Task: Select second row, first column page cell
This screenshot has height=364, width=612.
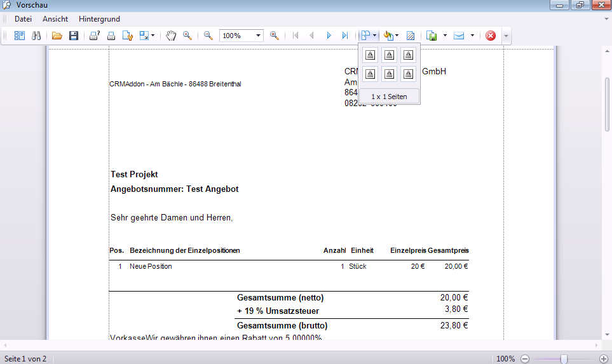Action: 371,74
